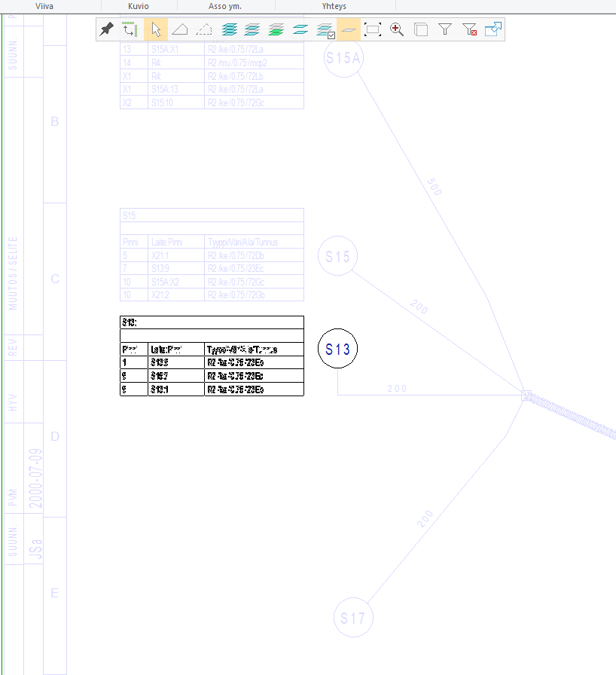The height and width of the screenshot is (675, 616).
Task: Click the 200 label on horizontal S13 wire
Action: [x=397, y=389]
